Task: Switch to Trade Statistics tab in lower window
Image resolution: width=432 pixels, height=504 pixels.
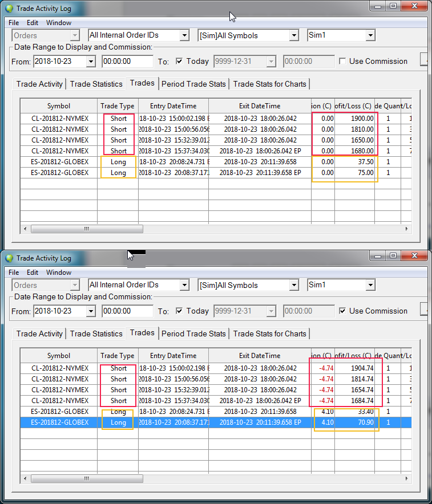Action: coord(96,334)
